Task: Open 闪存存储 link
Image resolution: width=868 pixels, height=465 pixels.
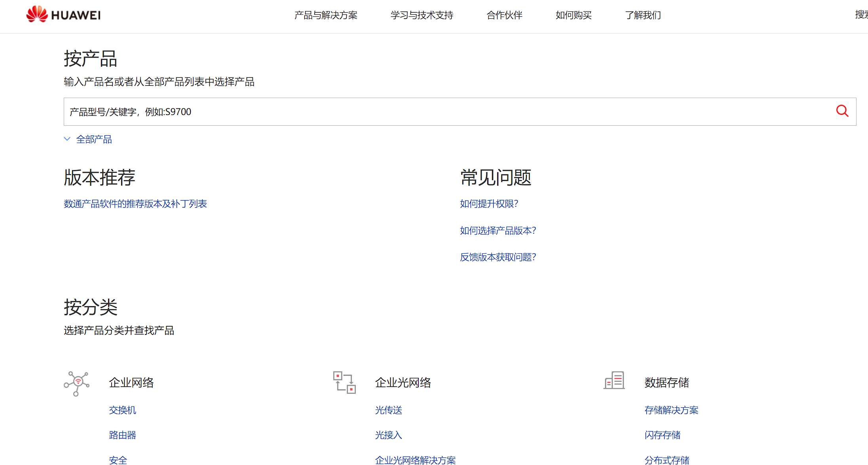Action: point(663,435)
